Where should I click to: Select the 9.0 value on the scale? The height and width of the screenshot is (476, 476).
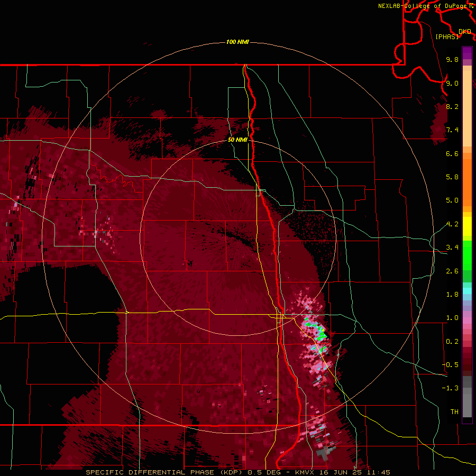point(452,83)
